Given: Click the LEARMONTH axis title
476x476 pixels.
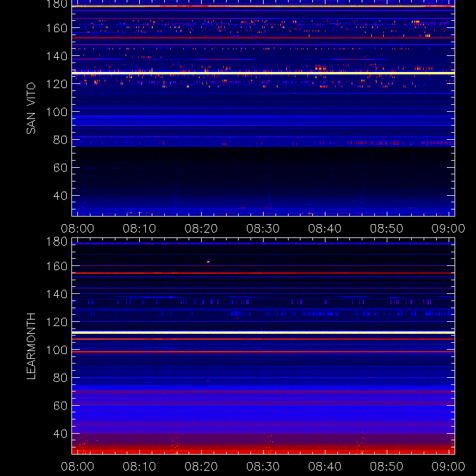Looking at the screenshot, I should (x=31, y=346).
